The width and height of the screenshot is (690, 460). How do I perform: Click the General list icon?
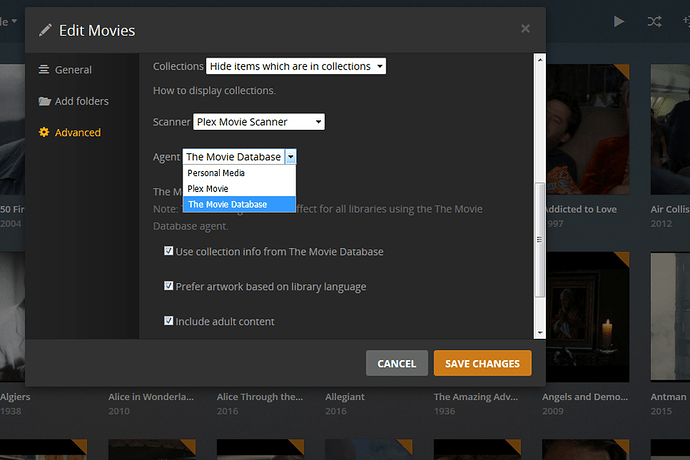(44, 70)
